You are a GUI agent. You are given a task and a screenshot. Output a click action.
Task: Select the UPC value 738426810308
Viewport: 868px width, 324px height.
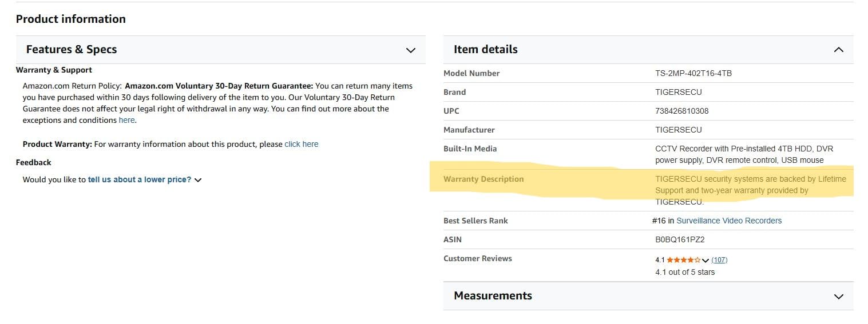(x=682, y=111)
